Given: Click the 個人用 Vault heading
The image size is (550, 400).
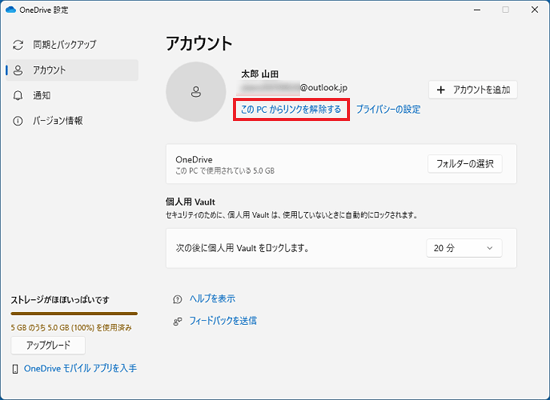Looking at the screenshot, I should click(190, 202).
